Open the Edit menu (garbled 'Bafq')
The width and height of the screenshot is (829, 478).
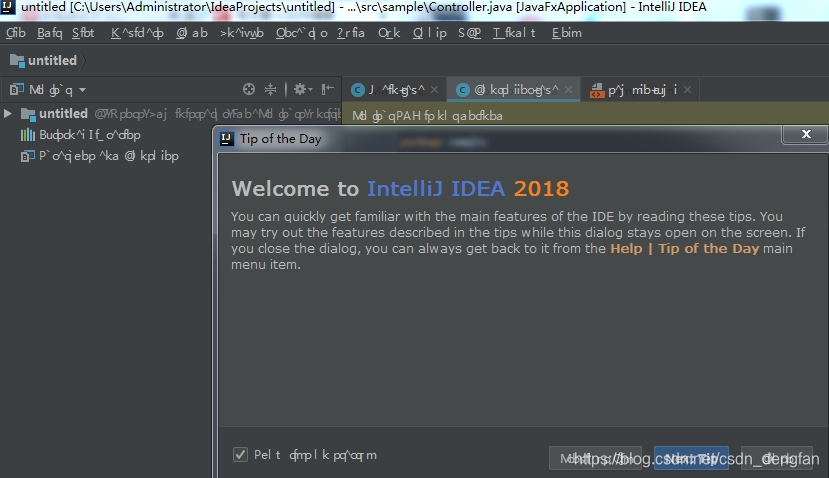coord(49,33)
